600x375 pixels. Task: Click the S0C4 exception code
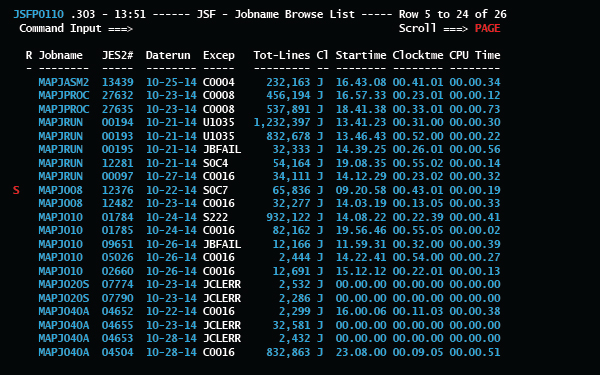pos(215,163)
